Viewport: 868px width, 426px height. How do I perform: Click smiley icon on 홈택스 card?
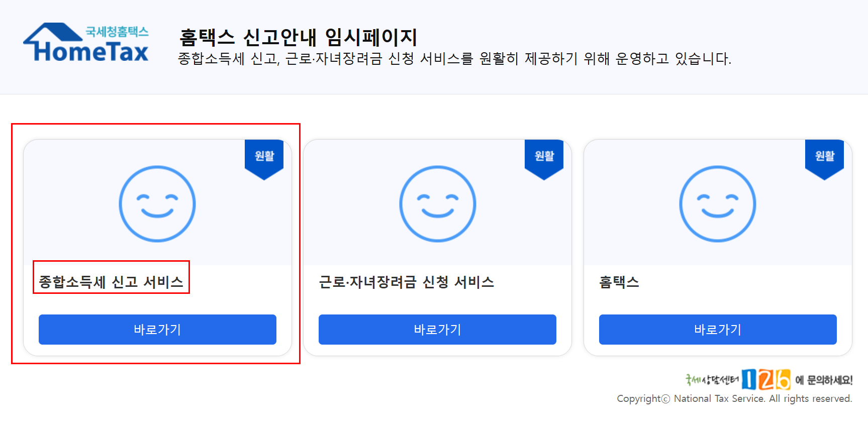click(x=718, y=204)
